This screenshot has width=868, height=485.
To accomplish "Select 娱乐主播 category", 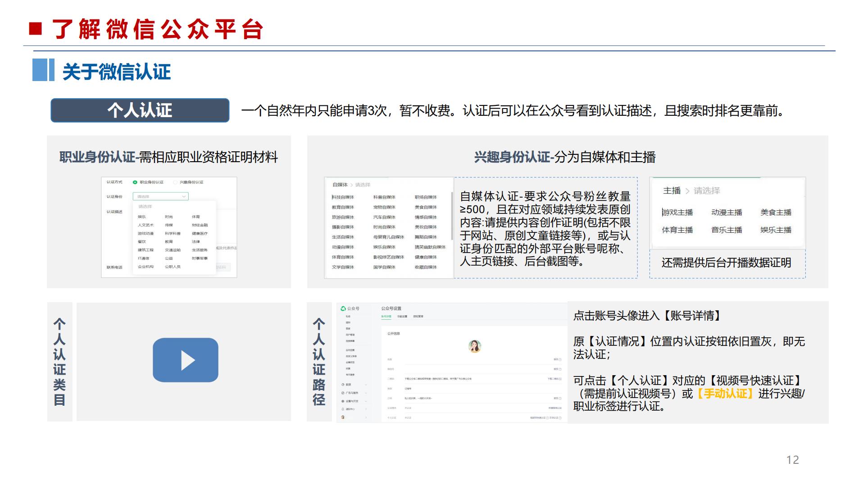I will pyautogui.click(x=776, y=230).
